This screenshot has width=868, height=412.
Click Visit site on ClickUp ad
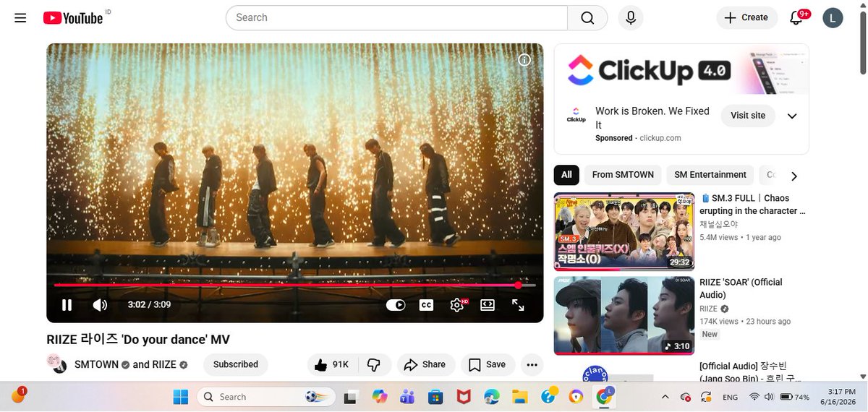point(748,116)
